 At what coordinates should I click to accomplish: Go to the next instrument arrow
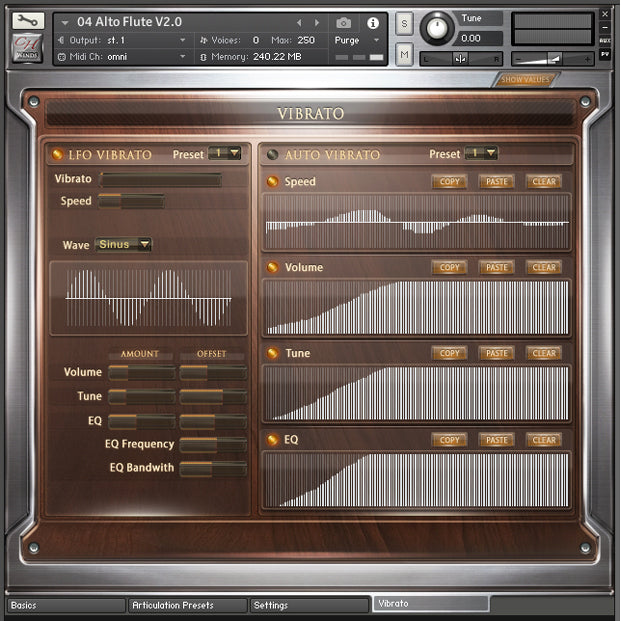(317, 22)
